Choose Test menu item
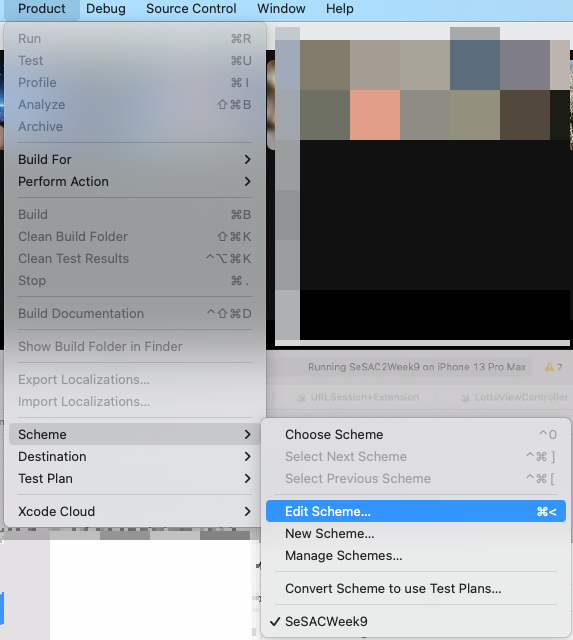 (x=135, y=61)
